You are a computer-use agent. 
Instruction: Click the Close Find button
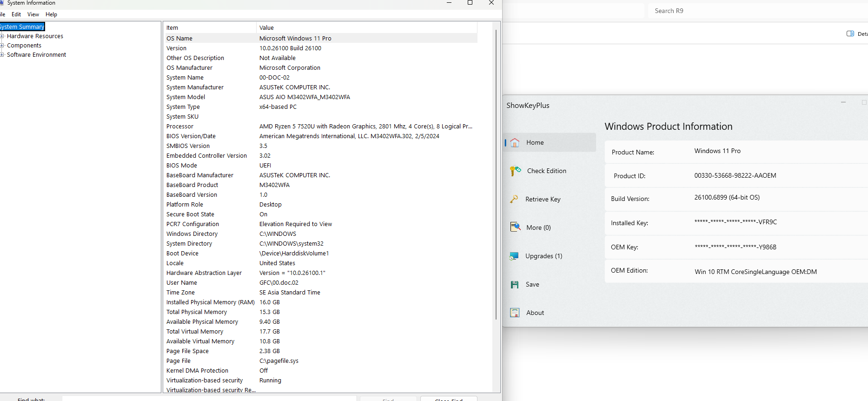click(449, 399)
